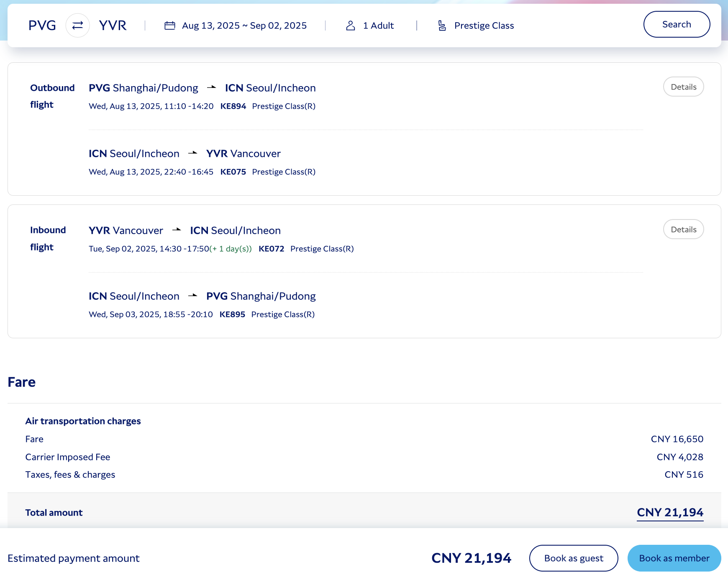Click the seat icon for cabin class

[x=442, y=26]
